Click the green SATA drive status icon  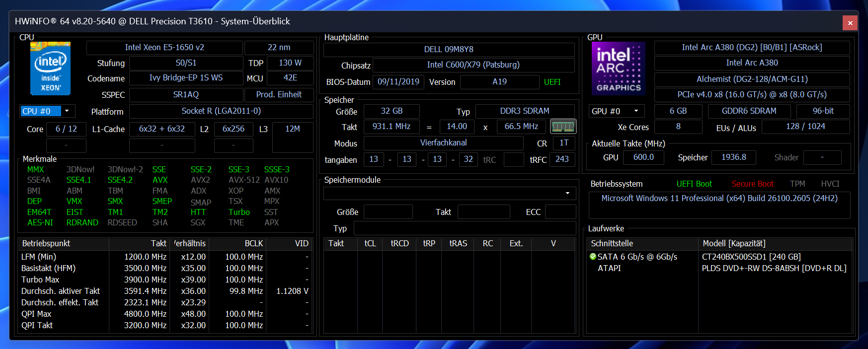pos(593,257)
